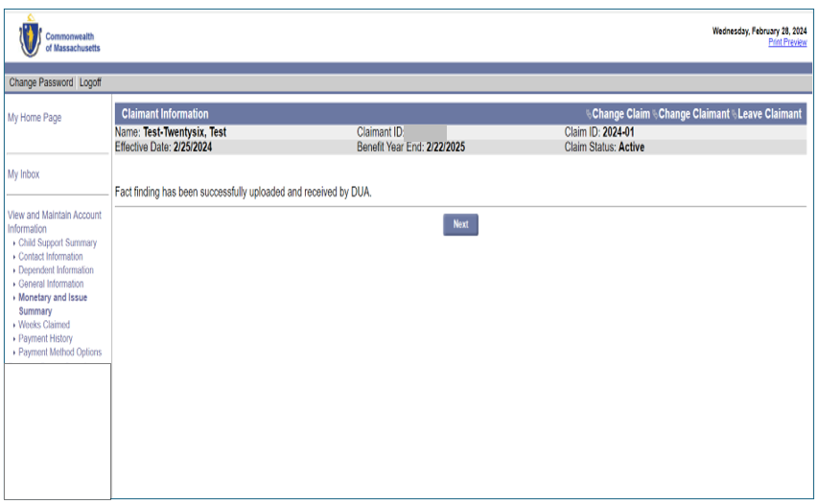Click Leave Claimant in the header
Viewport: 817px width, 504px height.
coord(769,114)
